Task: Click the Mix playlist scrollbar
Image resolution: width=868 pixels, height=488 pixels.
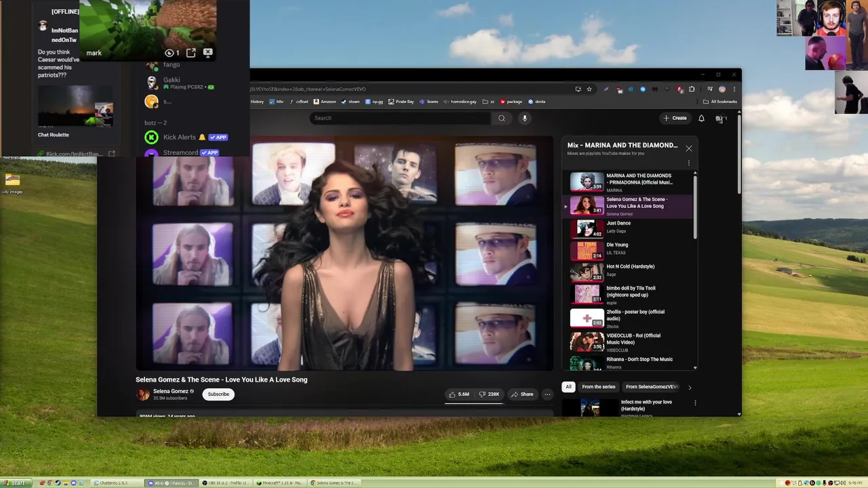Action: click(x=694, y=207)
